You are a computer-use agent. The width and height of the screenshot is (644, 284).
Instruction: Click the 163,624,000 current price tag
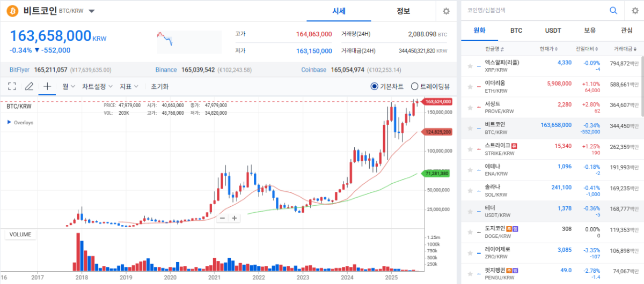tap(438, 101)
